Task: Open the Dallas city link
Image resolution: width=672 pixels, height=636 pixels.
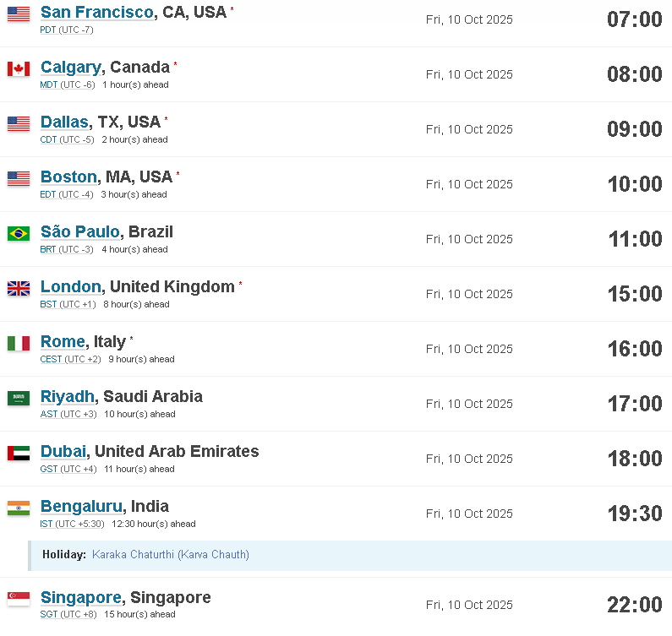Action: click(64, 122)
